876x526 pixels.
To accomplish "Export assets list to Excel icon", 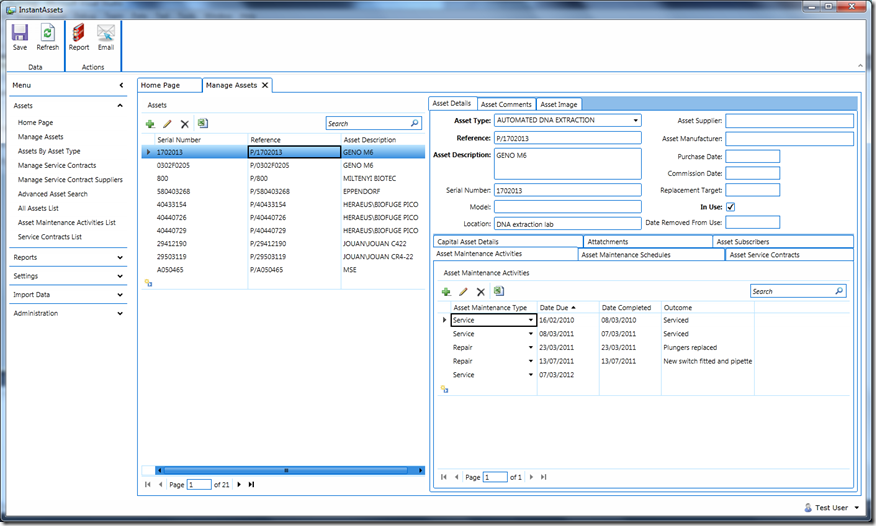I will pos(202,123).
